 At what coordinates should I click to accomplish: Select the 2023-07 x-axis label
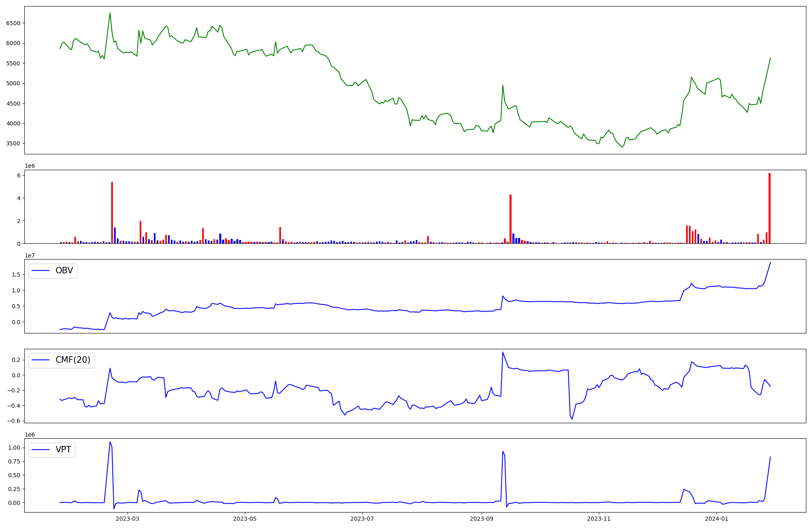[362, 519]
